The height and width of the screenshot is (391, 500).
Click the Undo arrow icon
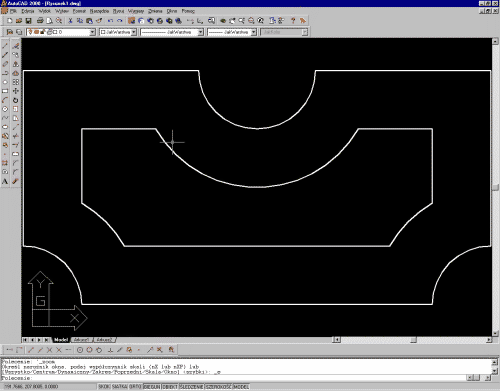click(110, 21)
